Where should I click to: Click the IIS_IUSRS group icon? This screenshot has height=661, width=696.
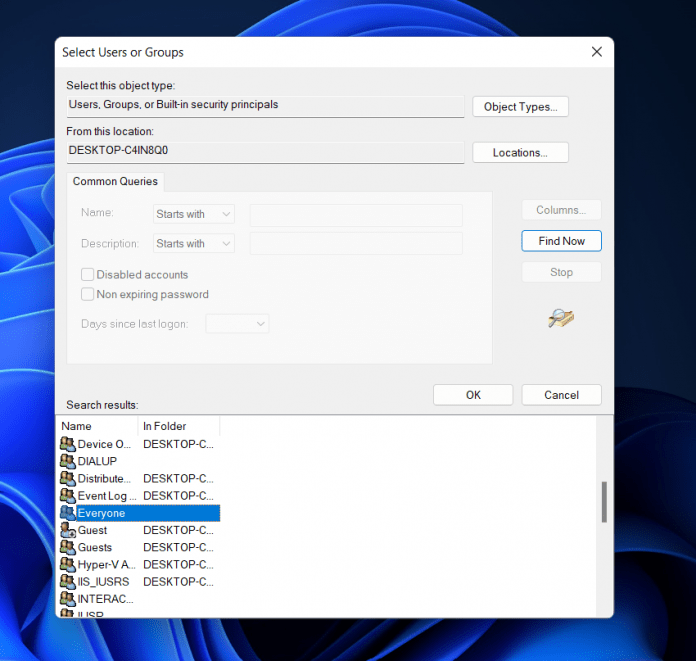[x=68, y=581]
